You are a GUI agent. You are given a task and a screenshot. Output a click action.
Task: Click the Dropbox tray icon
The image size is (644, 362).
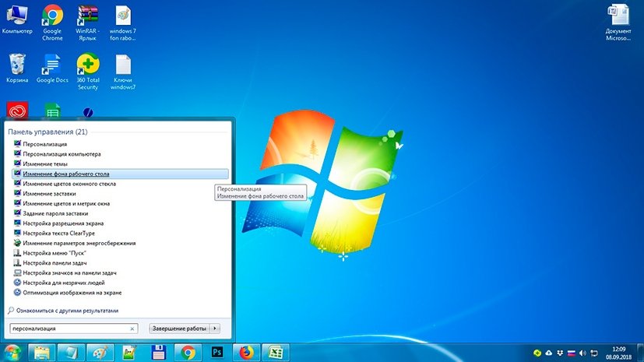[560, 353]
